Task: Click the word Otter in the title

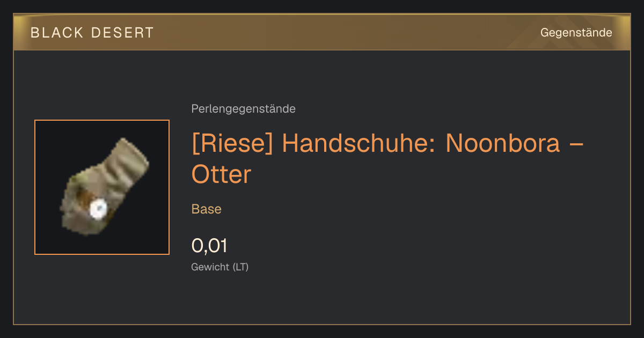Action: (222, 174)
